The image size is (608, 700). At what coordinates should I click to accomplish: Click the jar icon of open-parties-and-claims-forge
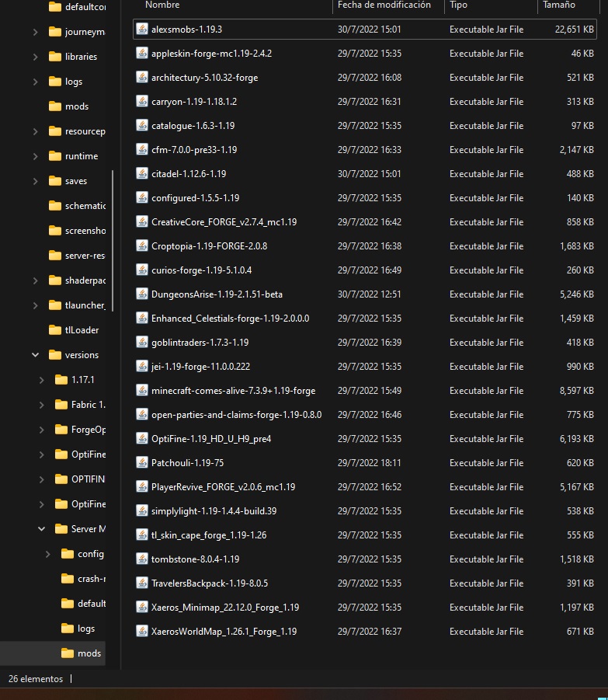pyautogui.click(x=142, y=415)
